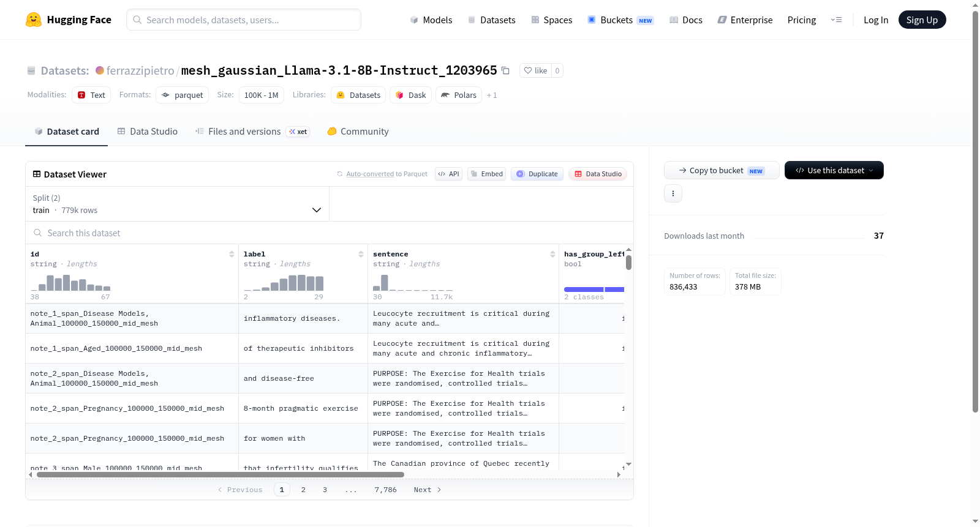This screenshot has height=527, width=980.
Task: Focus the models, datasets, users search box
Action: click(x=244, y=20)
